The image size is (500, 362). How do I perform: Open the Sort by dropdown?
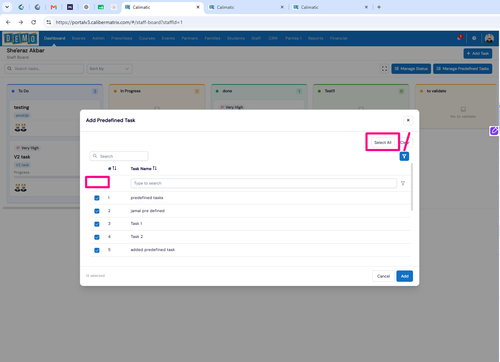pyautogui.click(x=109, y=69)
